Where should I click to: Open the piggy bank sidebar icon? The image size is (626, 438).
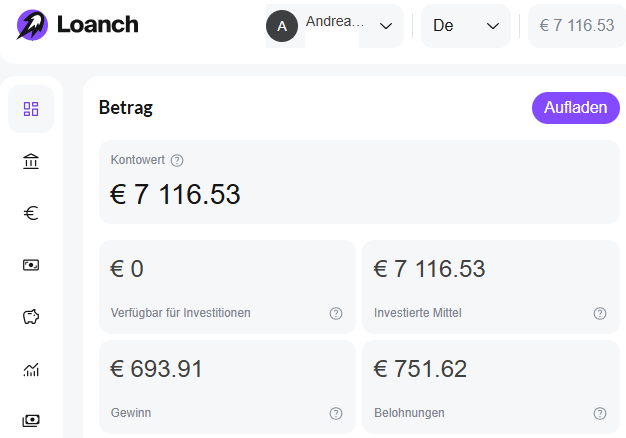coord(31,317)
